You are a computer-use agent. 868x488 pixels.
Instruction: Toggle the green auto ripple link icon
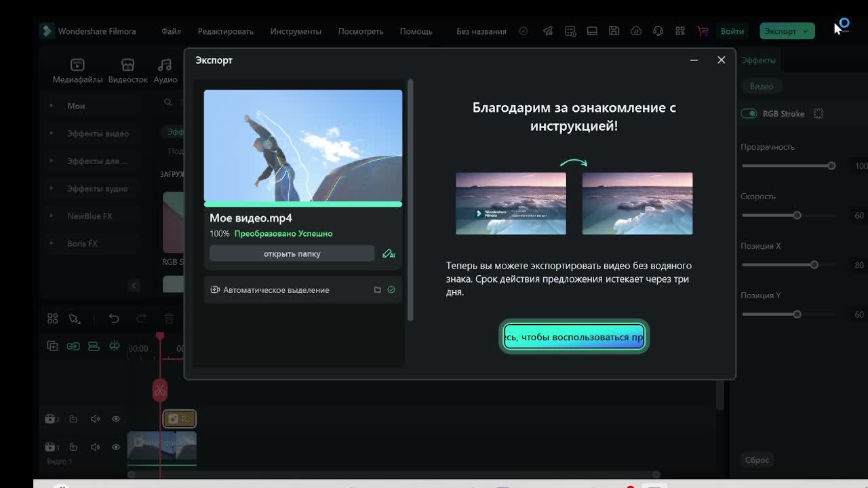(x=73, y=346)
